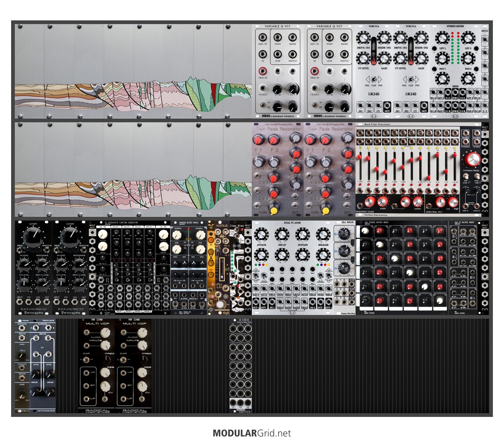Viewport: 504px width, 441px height.
Task: Click bottom-right white knob on 6x6 Stereo Matrix Mixer
Action: click(439, 301)
